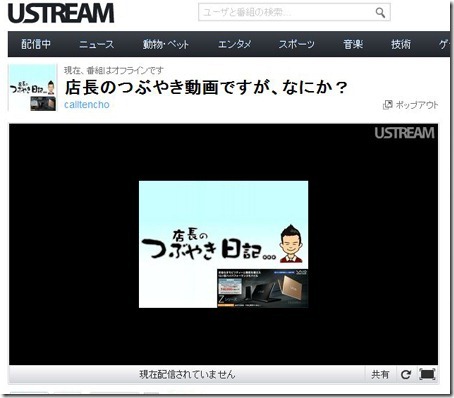Image resolution: width=454 pixels, height=398 pixels.
Task: Click the VAIO Z series laptop banner
Action: click(x=262, y=288)
